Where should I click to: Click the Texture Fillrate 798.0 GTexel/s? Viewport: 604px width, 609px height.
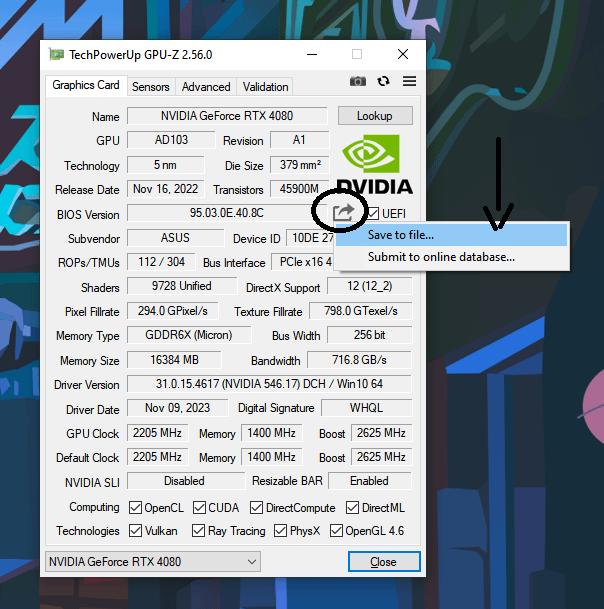[360, 311]
